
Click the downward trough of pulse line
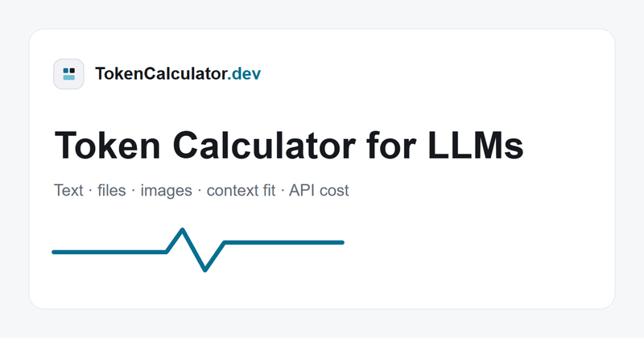click(205, 269)
